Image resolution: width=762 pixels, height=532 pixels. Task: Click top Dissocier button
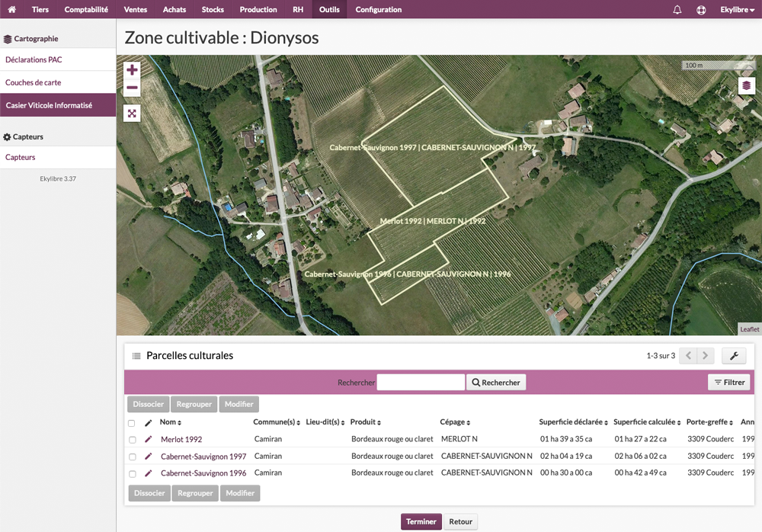click(149, 404)
